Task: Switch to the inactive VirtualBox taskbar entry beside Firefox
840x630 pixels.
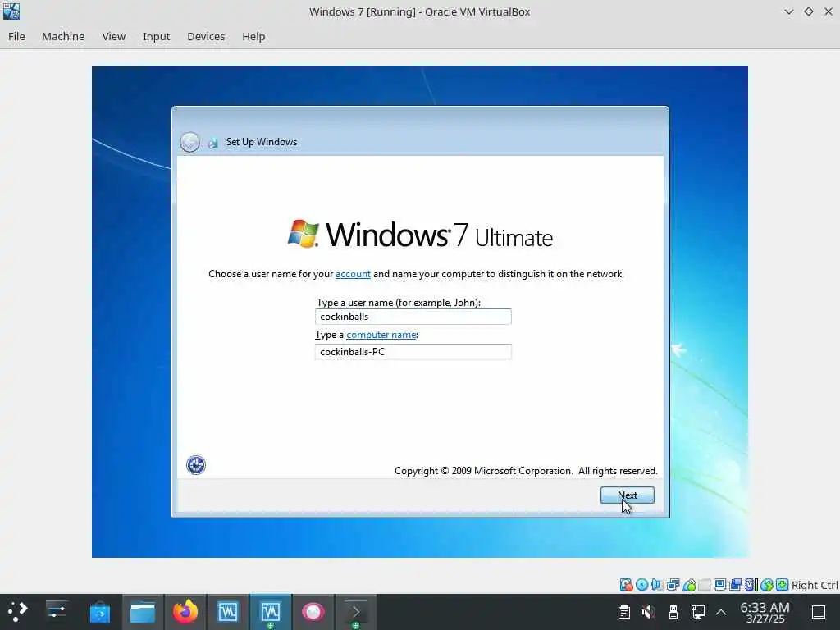Action: [x=228, y=612]
